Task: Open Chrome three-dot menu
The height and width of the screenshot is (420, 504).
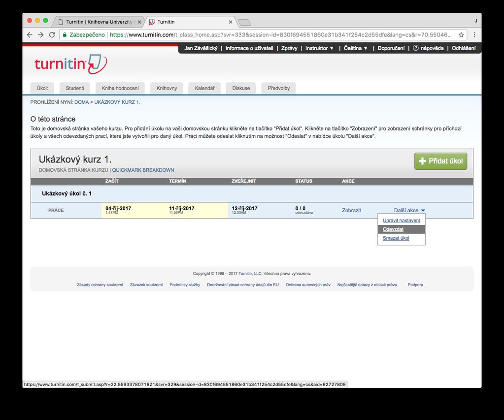Action: (x=474, y=34)
